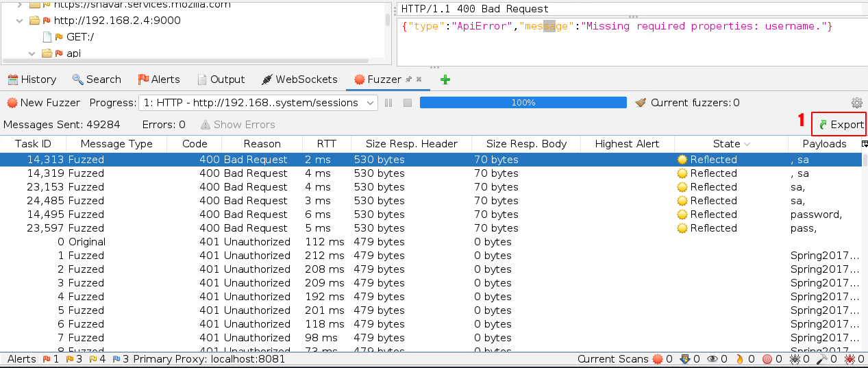Screen dimensions: 868x368
Task: Close the Fuzzer tab
Action: pyautogui.click(x=419, y=79)
